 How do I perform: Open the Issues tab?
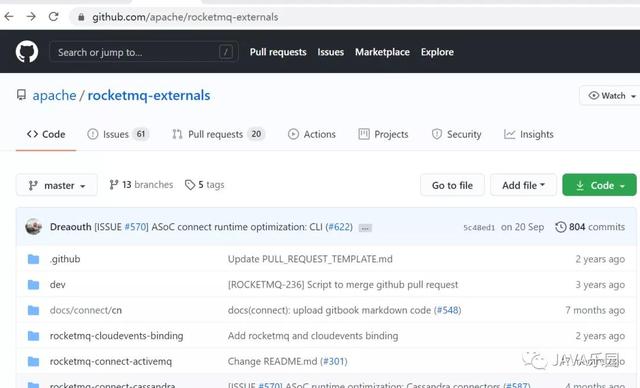click(118, 134)
